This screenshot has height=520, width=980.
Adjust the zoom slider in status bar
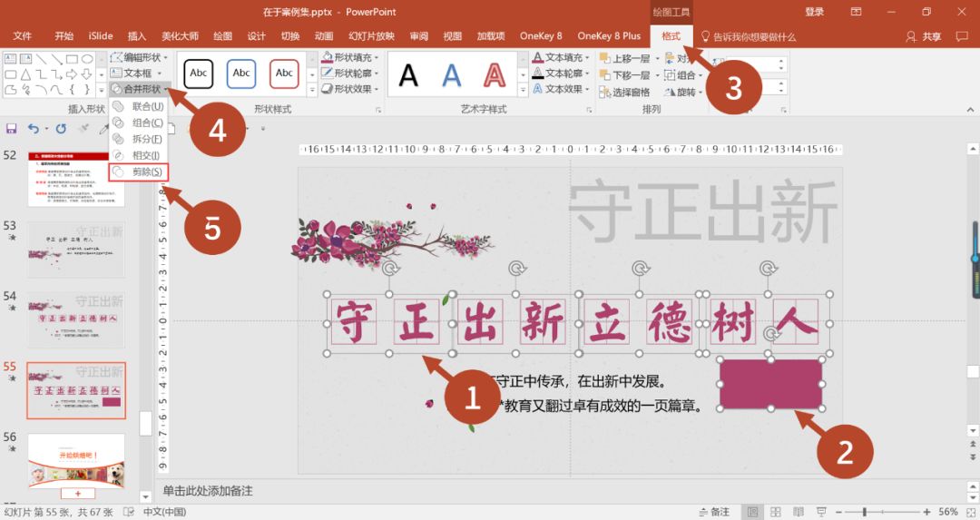click(x=865, y=512)
